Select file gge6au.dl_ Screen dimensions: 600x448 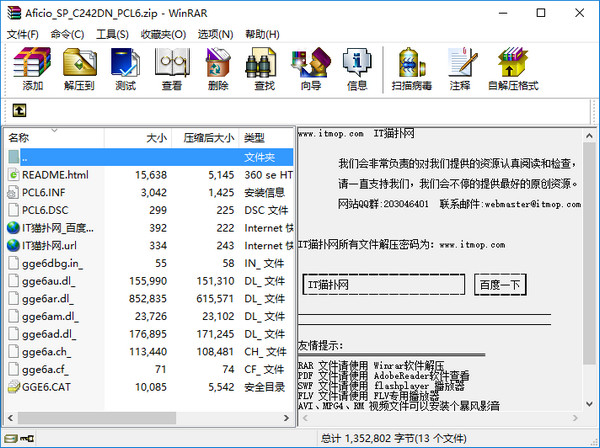pyautogui.click(x=150, y=281)
